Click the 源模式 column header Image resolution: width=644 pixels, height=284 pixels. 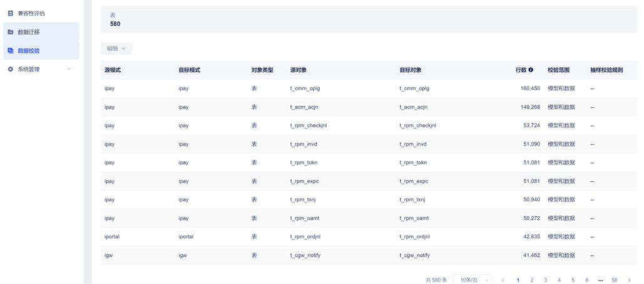click(113, 70)
